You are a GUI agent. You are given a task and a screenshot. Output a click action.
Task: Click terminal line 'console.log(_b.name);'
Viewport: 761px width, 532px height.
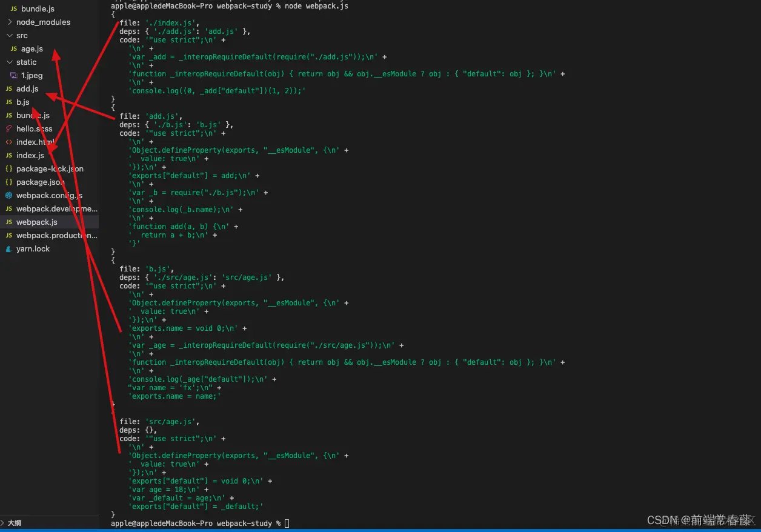pos(185,209)
